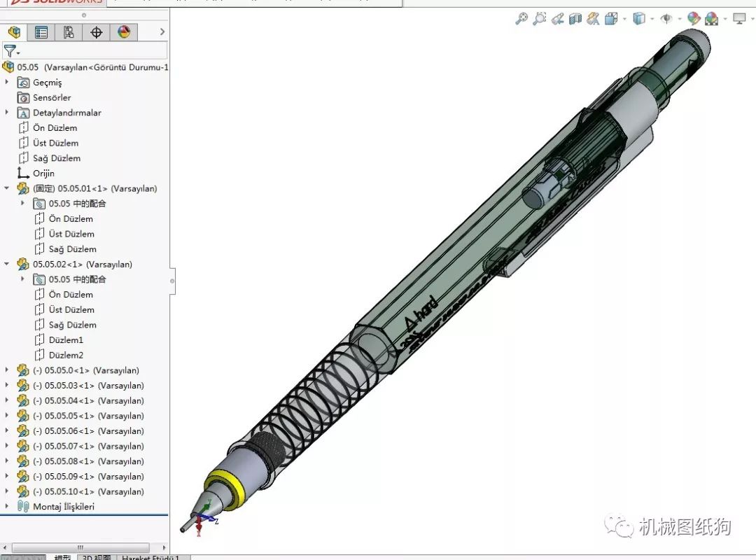756x560 pixels.
Task: Click the Previous View icon
Action: (x=558, y=19)
